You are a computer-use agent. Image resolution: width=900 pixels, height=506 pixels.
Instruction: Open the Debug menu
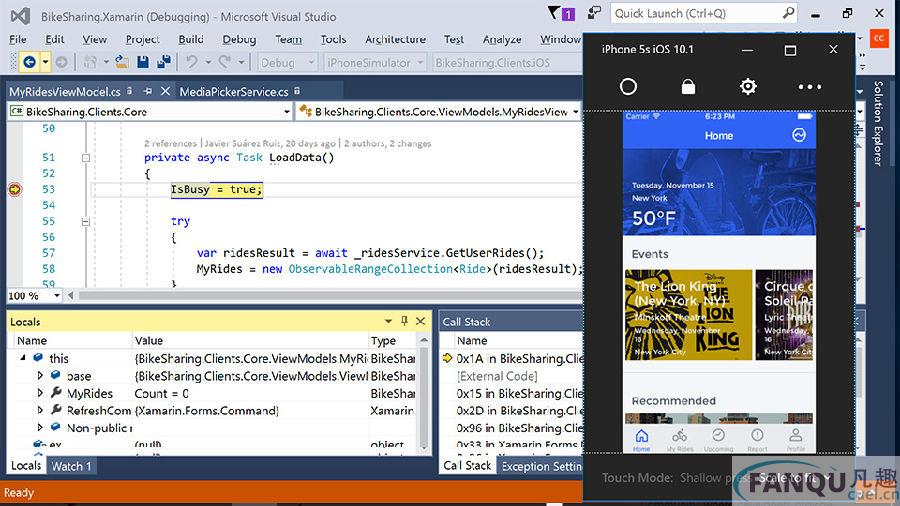[239, 39]
